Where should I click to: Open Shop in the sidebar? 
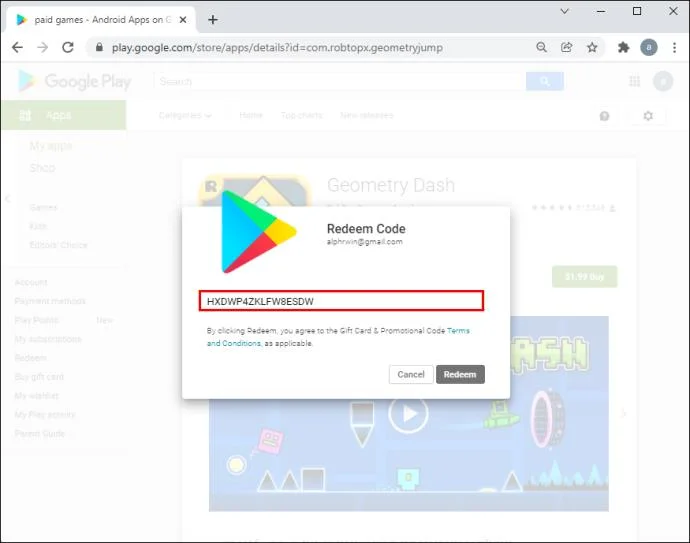tap(42, 168)
